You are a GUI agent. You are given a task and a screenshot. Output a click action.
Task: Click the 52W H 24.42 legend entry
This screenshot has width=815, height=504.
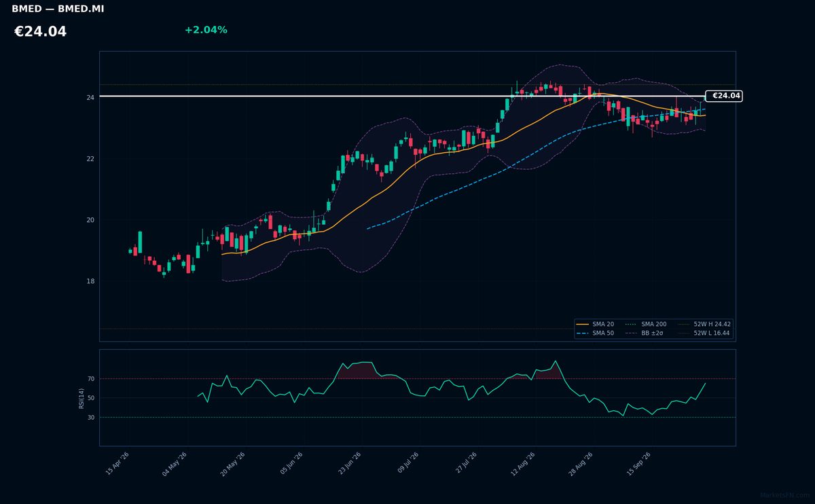point(703,325)
